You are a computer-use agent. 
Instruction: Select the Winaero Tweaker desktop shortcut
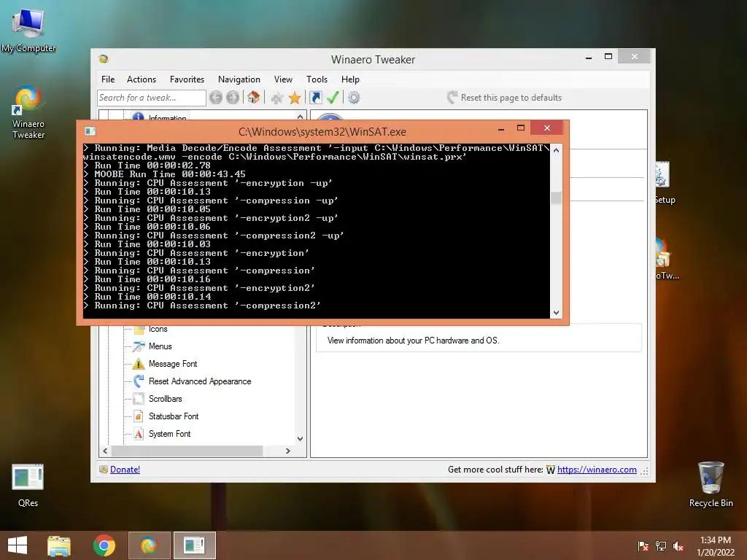click(x=28, y=113)
